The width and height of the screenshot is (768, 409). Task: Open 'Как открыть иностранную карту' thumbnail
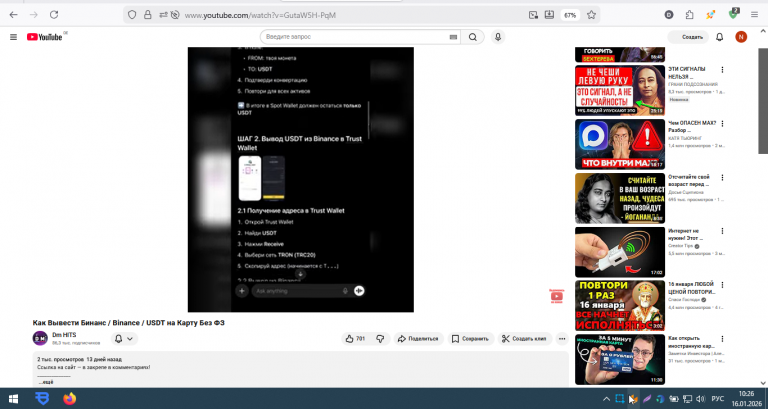coord(620,360)
